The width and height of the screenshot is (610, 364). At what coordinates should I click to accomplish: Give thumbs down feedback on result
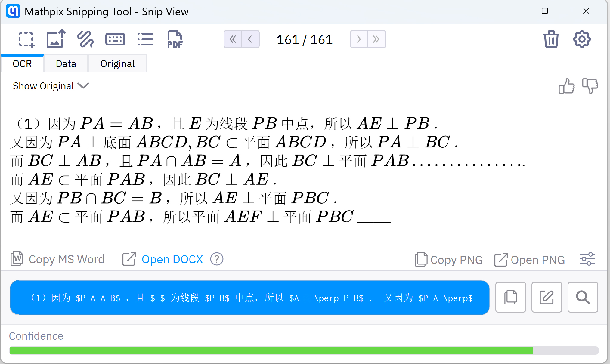[590, 86]
